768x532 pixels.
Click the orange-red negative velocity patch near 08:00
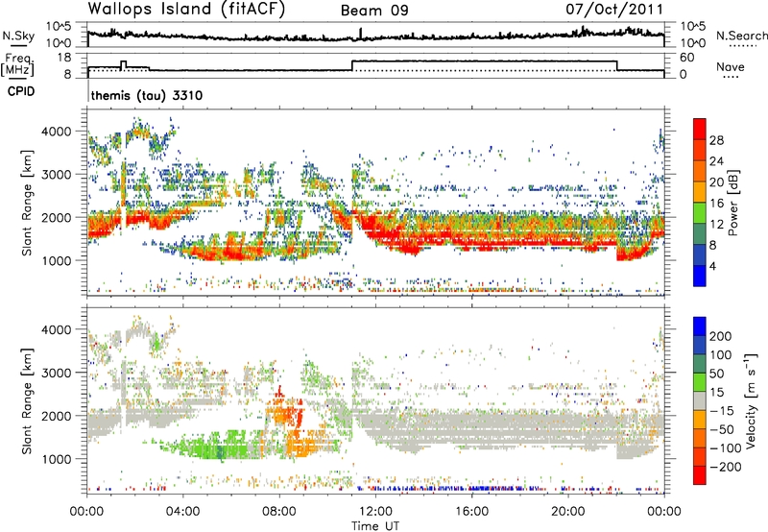(x=285, y=413)
